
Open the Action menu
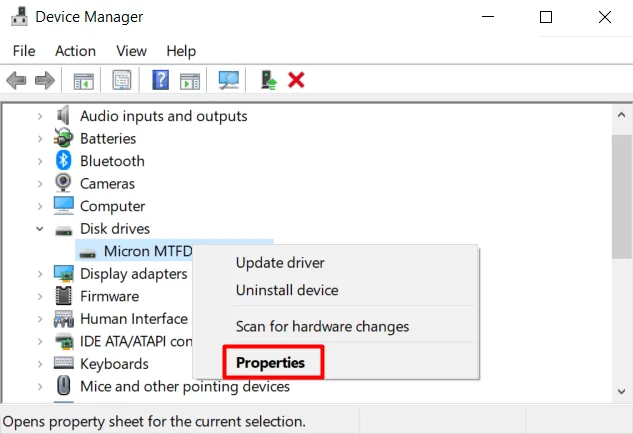75,51
